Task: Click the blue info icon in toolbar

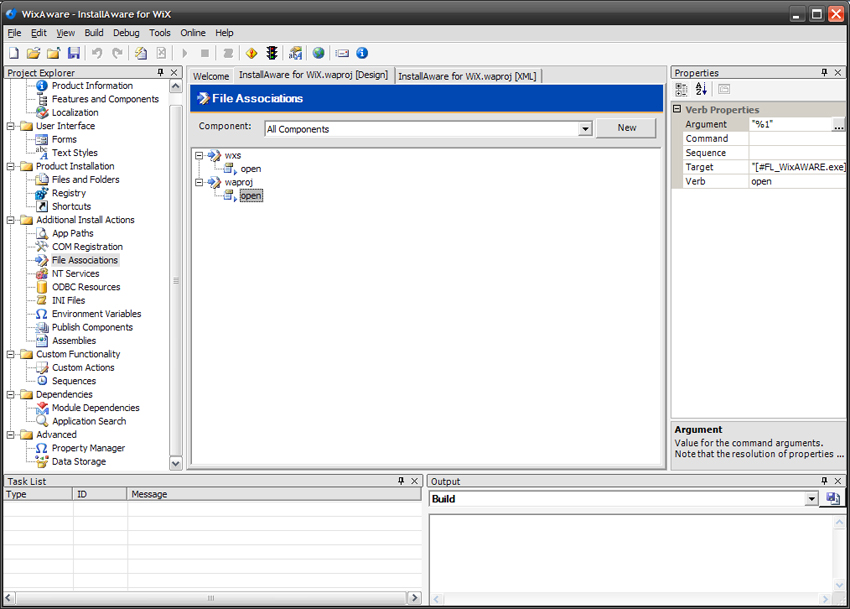Action: click(x=362, y=53)
